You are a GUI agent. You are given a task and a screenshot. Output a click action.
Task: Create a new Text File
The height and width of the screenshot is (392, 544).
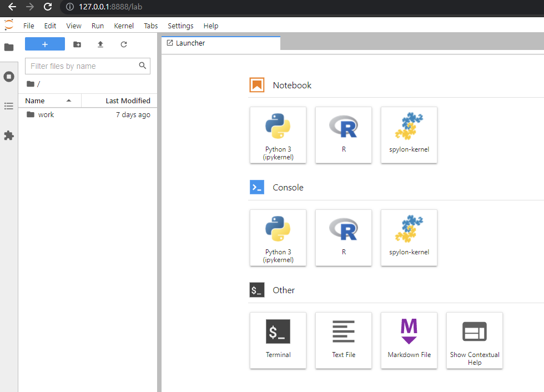pyautogui.click(x=344, y=340)
